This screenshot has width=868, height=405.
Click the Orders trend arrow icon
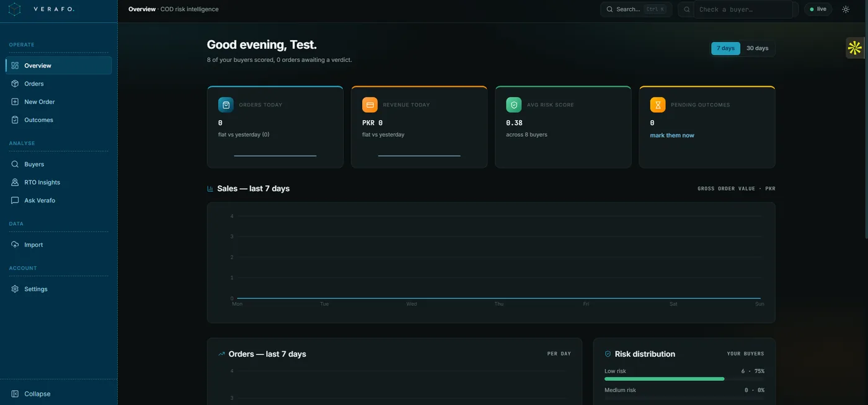(221, 354)
